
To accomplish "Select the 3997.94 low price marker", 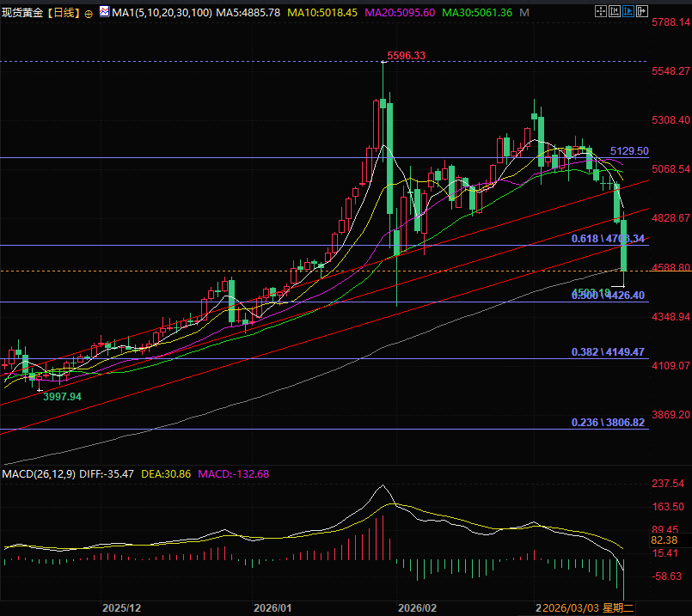I will click(62, 396).
